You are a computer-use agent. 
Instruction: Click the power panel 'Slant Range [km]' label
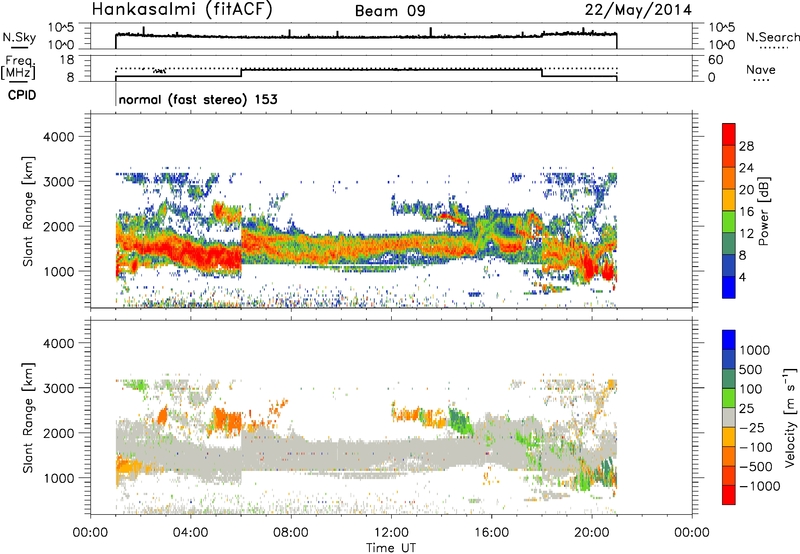[28, 211]
